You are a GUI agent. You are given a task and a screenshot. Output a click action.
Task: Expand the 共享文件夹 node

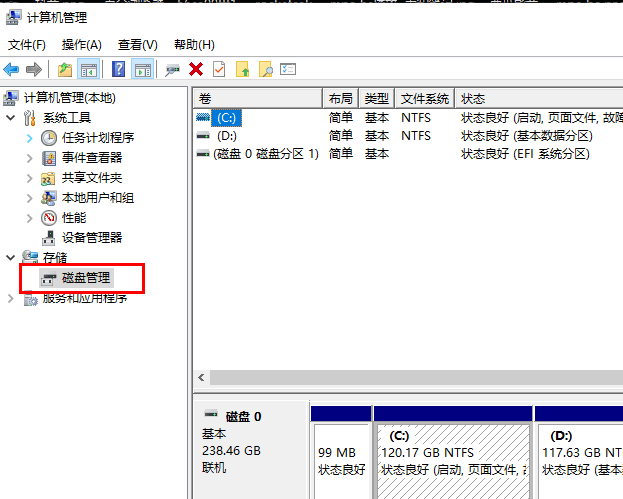pyautogui.click(x=29, y=178)
